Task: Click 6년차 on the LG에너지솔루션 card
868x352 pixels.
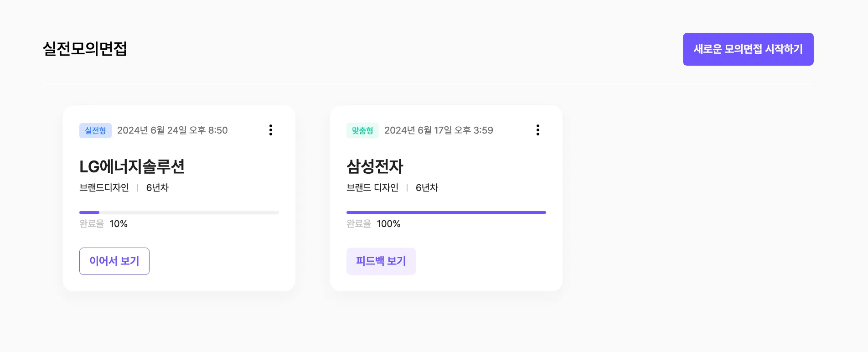Action: click(157, 187)
